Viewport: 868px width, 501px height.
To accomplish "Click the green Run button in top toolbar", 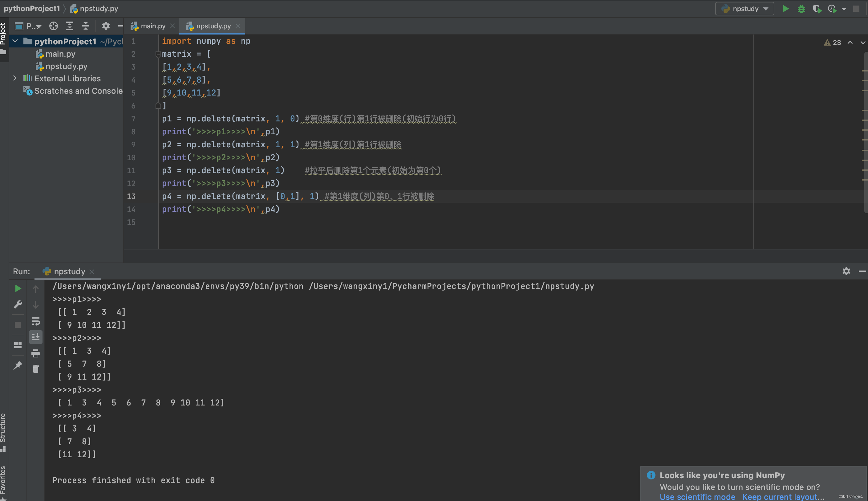I will coord(785,9).
